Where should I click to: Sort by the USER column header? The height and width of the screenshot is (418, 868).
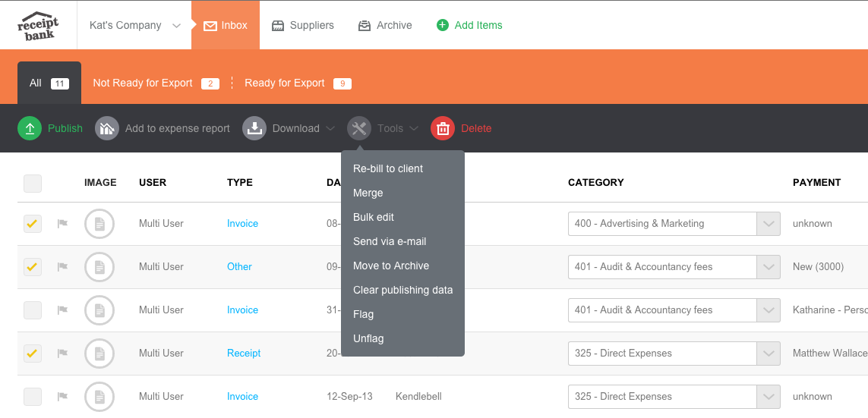tap(152, 183)
